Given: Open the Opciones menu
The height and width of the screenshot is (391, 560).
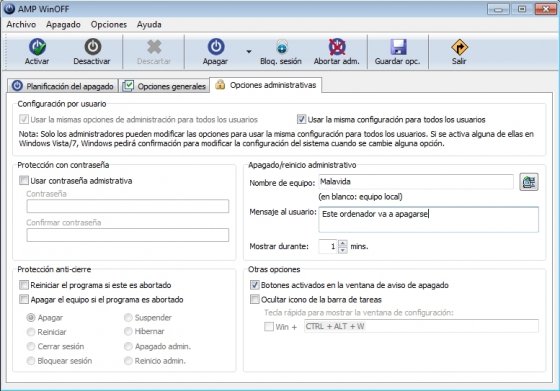Looking at the screenshot, I should click(x=109, y=25).
